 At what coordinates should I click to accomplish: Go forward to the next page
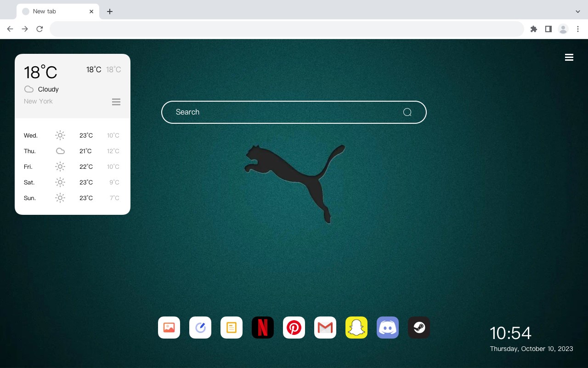pyautogui.click(x=25, y=29)
